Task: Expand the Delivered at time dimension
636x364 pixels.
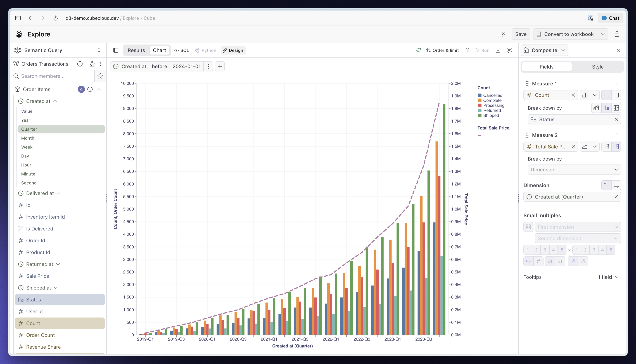Action: (x=58, y=193)
